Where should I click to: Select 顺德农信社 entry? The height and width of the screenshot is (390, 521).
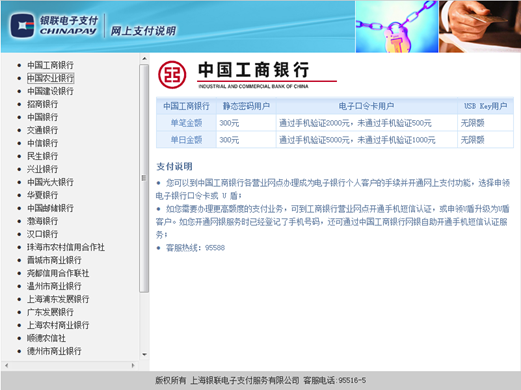click(x=46, y=338)
